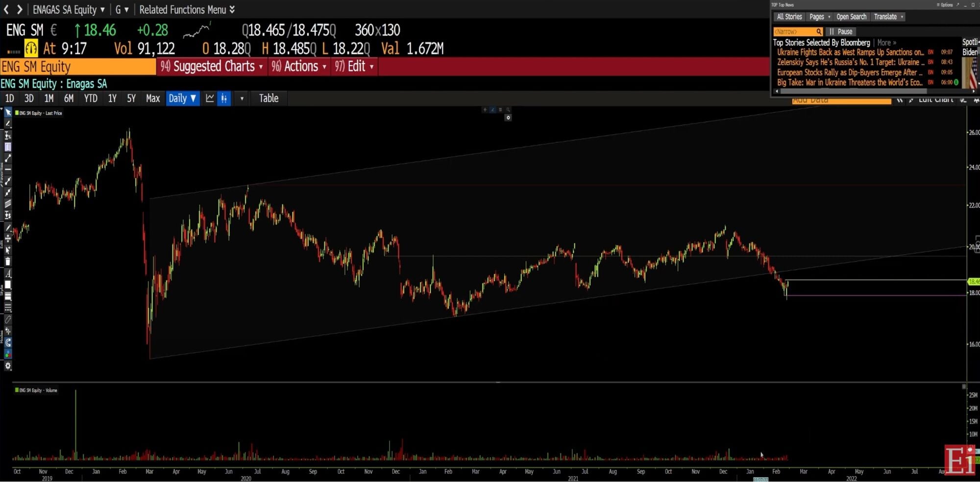Pop out the Top News panel
Screen dimensions: 980x482
(x=958, y=5)
